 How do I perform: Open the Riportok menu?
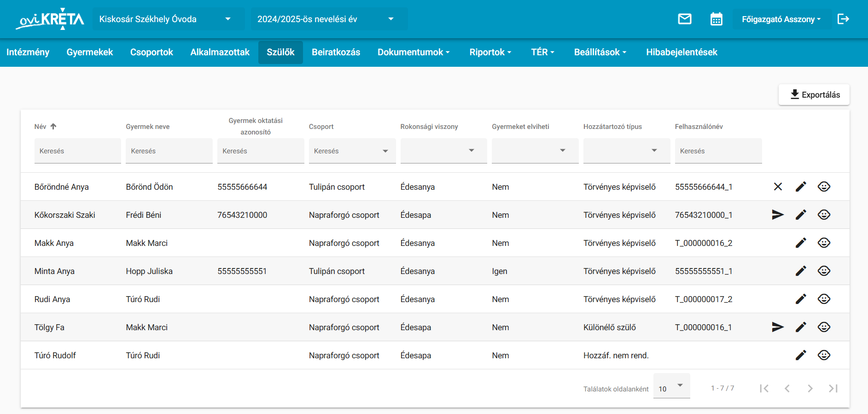490,52
